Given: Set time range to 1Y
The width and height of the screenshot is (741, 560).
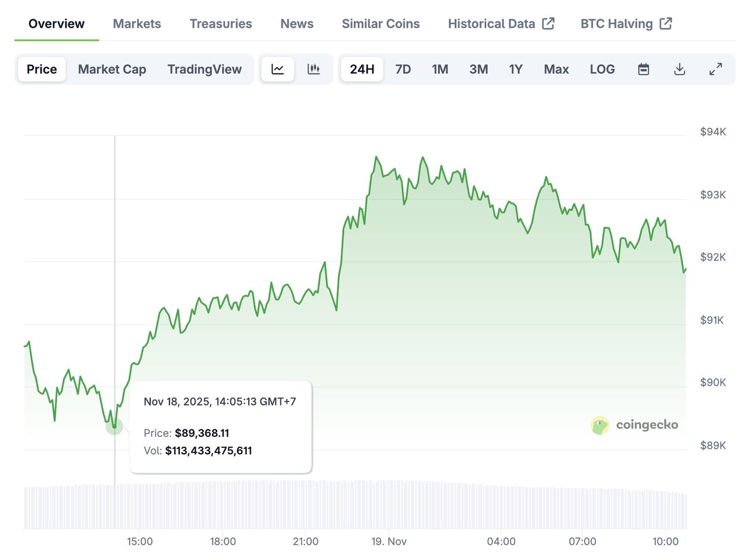Looking at the screenshot, I should [x=515, y=69].
